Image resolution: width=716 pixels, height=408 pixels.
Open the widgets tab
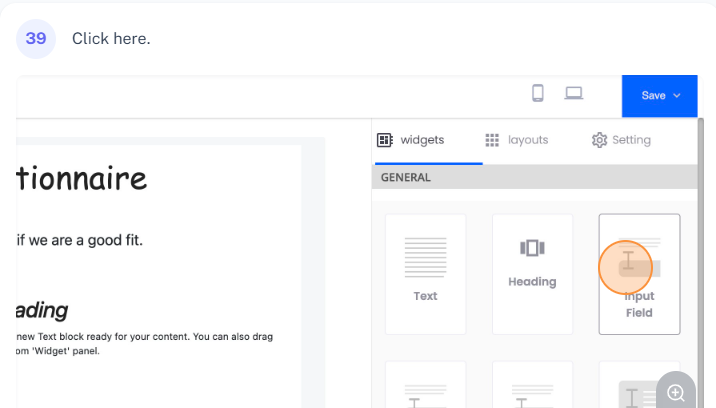(411, 140)
